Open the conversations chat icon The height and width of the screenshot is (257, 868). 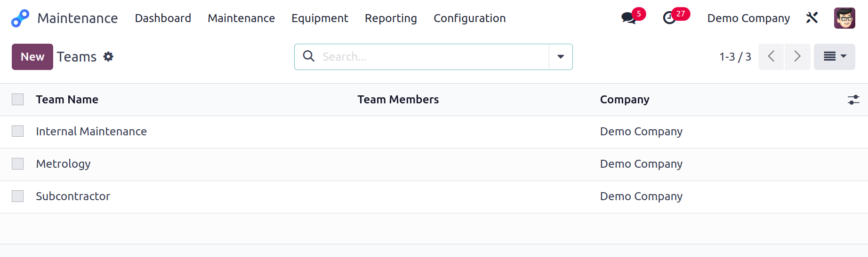(x=628, y=18)
